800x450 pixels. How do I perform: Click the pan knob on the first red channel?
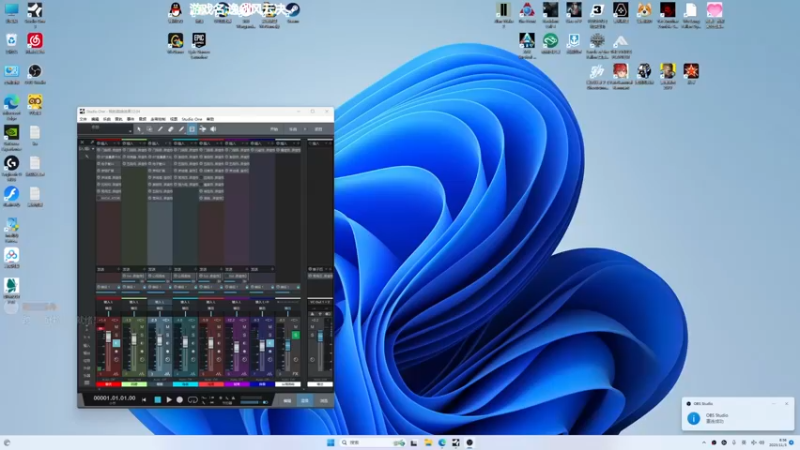(x=116, y=360)
